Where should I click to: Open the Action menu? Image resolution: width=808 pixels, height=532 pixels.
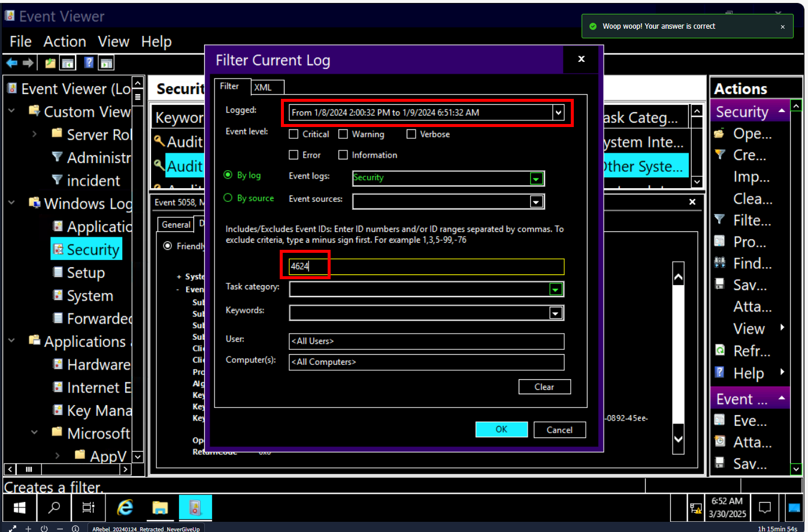coord(65,42)
